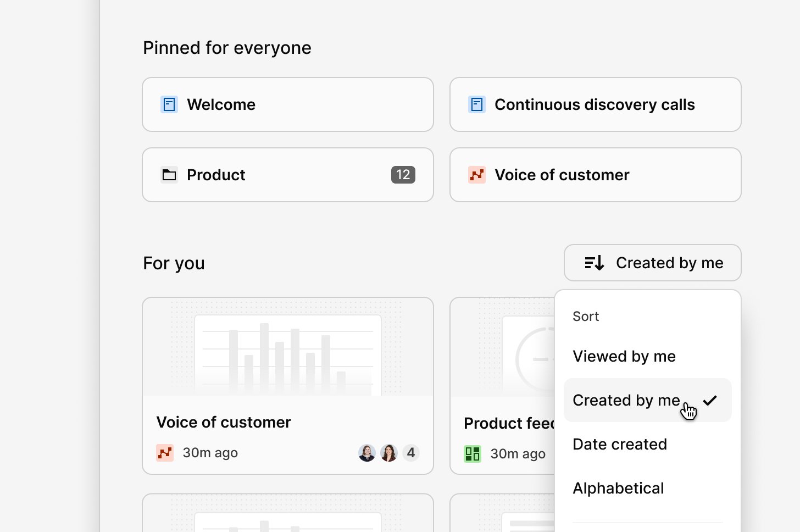Open the Created by me sort dropdown
This screenshot has height=532, width=800.
653,263
